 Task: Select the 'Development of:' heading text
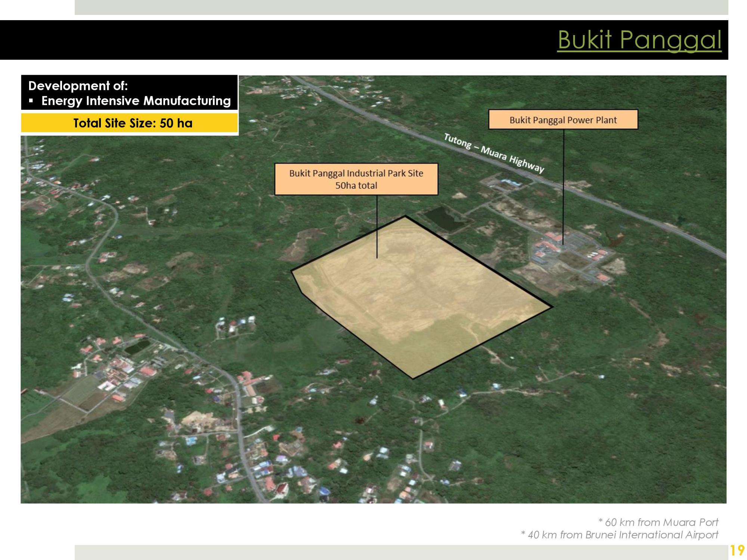(x=78, y=86)
